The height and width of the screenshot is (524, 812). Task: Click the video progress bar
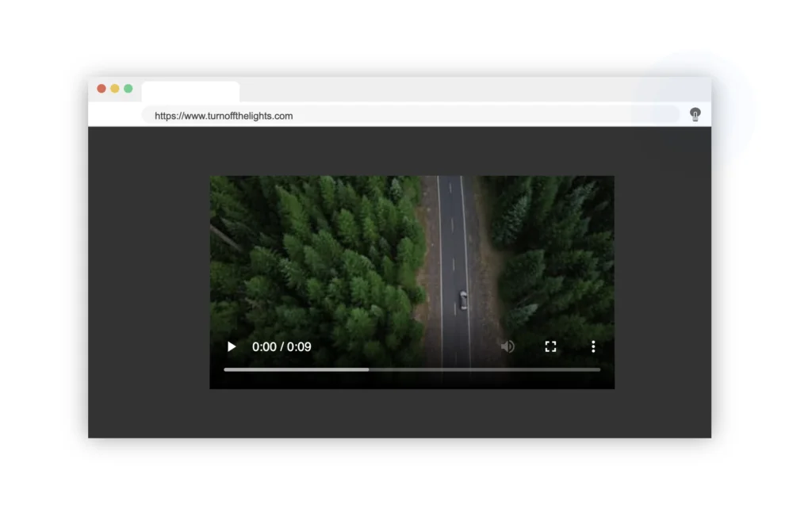point(412,369)
